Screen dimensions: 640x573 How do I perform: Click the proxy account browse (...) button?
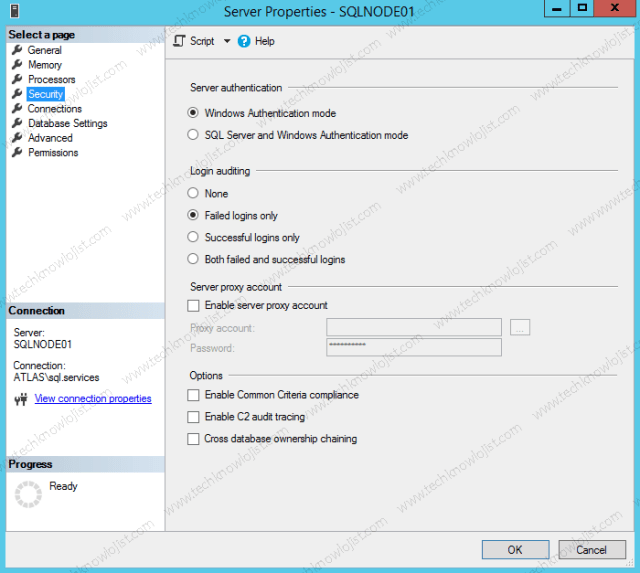[x=520, y=327]
